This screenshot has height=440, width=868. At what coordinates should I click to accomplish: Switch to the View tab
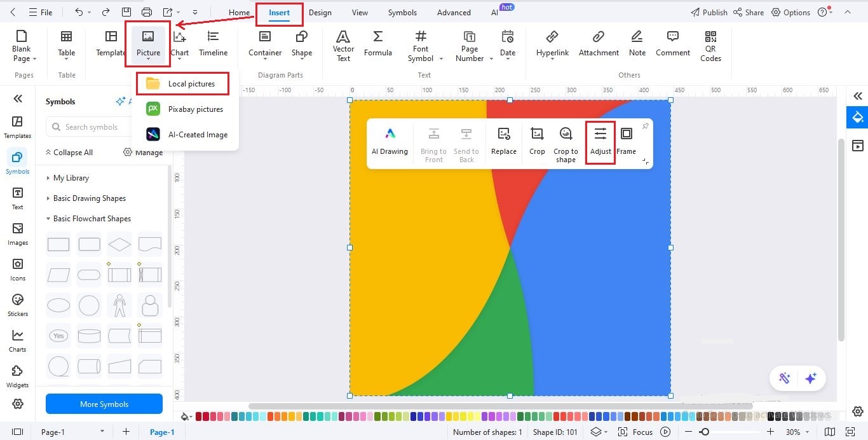tap(360, 12)
